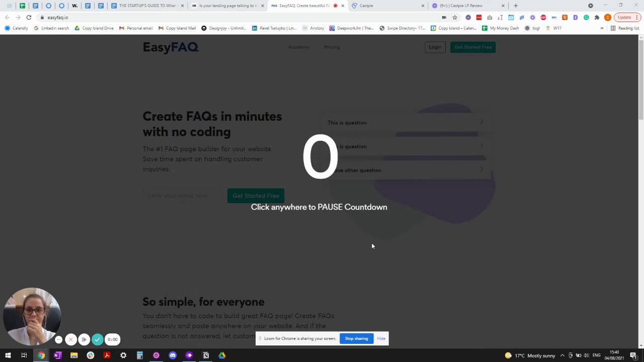Click the Stop sharing button
The height and width of the screenshot is (362, 644).
point(356,338)
